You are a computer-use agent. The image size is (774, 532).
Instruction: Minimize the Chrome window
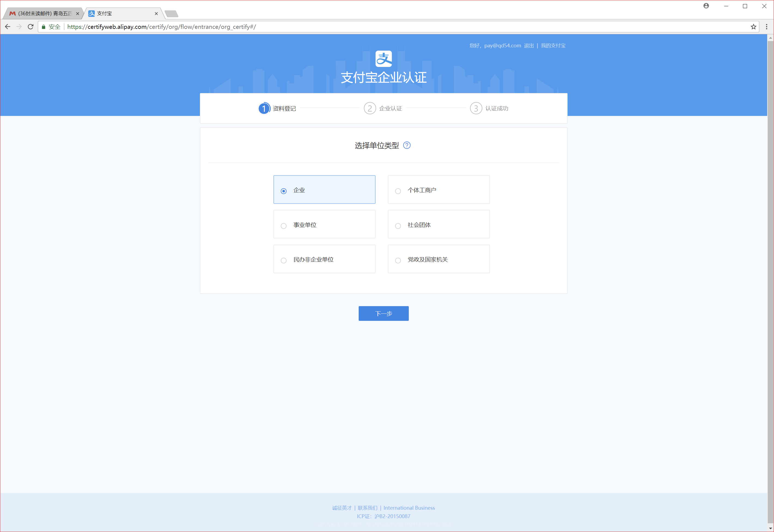[x=726, y=6]
